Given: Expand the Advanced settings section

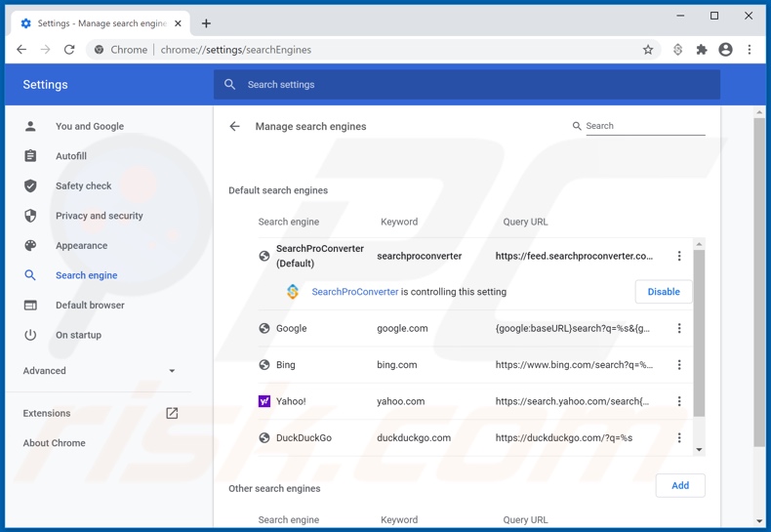Looking at the screenshot, I should 99,371.
